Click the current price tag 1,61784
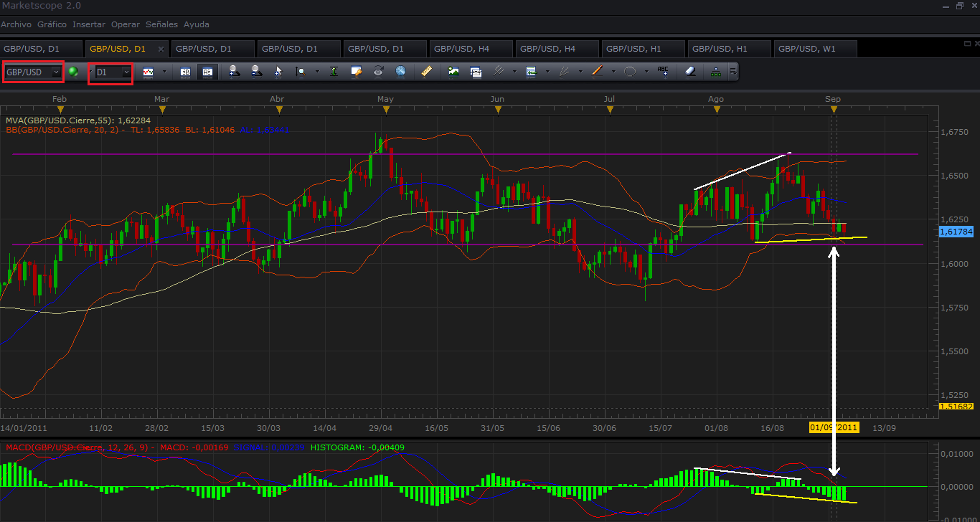The height and width of the screenshot is (522, 980). point(956,232)
